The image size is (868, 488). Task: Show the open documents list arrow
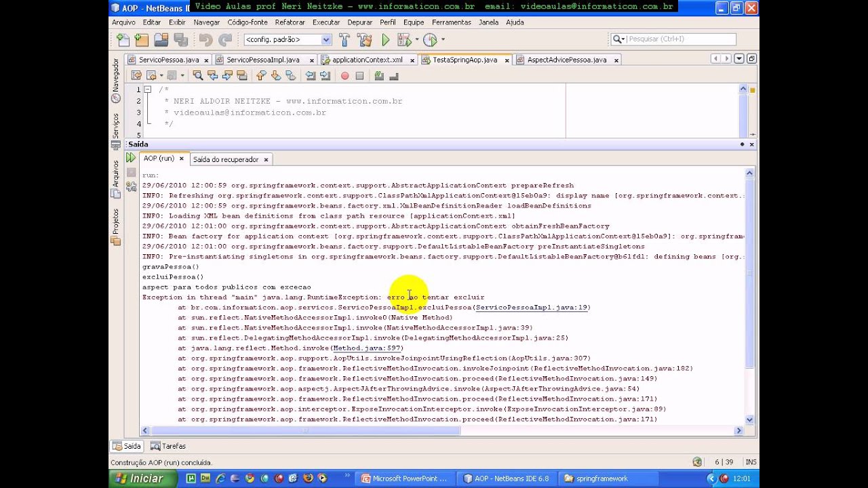[739, 59]
